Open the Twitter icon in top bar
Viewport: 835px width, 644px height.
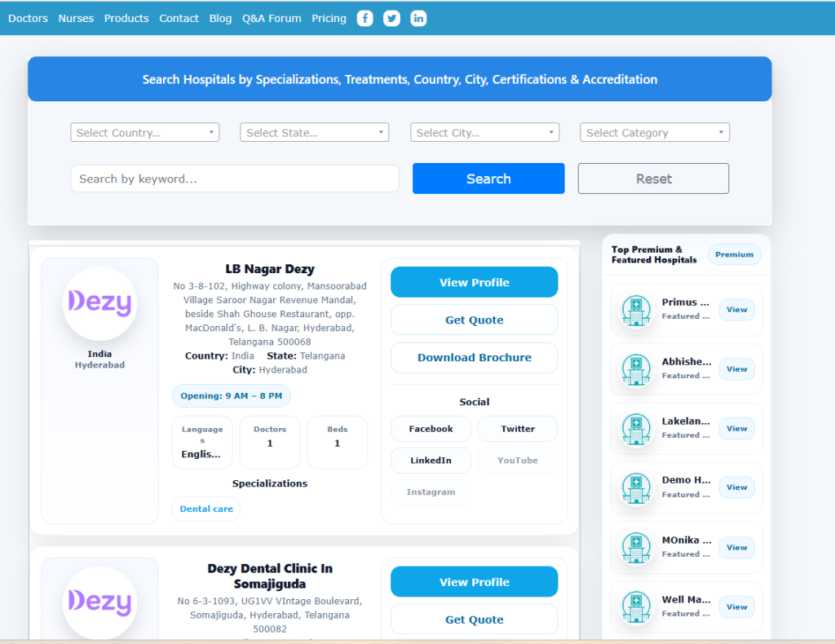click(391, 18)
